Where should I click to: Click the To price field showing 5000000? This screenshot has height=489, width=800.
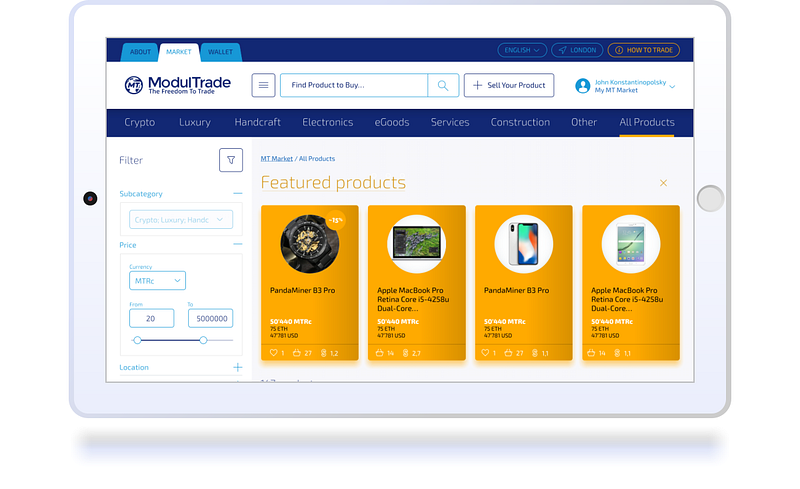point(210,318)
